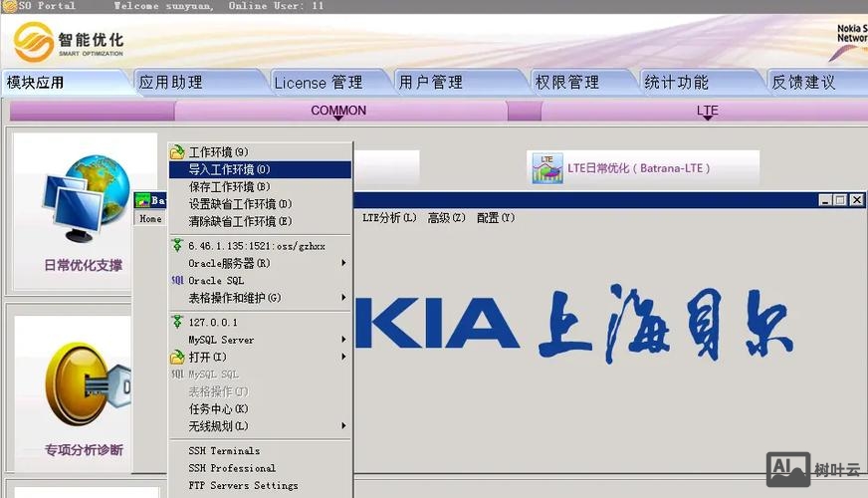868x498 pixels.
Task: Choose 保存工作环境 in the menu
Action: pyautogui.click(x=229, y=186)
